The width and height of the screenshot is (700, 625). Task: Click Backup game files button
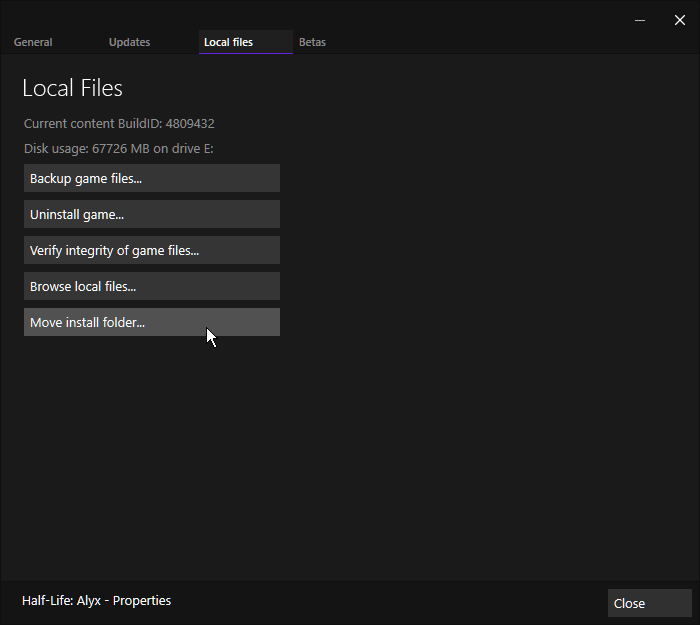point(152,178)
